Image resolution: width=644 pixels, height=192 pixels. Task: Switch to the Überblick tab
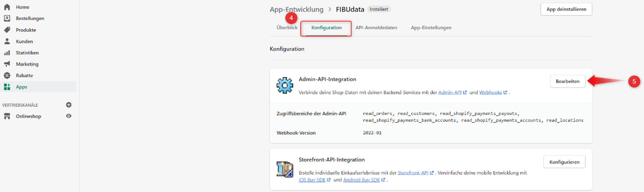287,28
